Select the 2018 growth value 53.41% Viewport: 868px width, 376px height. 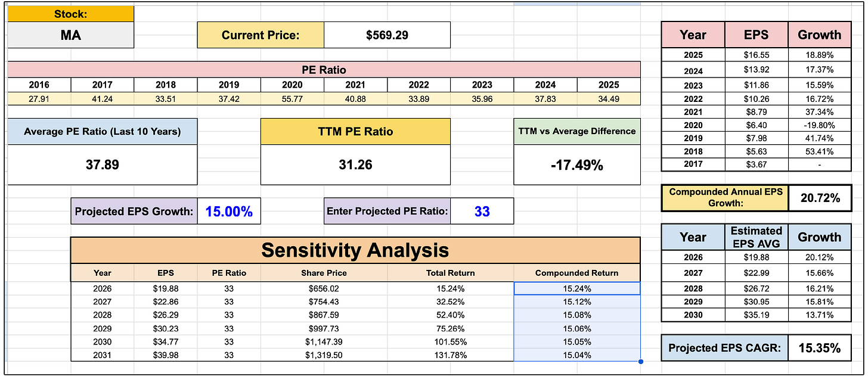coord(820,151)
